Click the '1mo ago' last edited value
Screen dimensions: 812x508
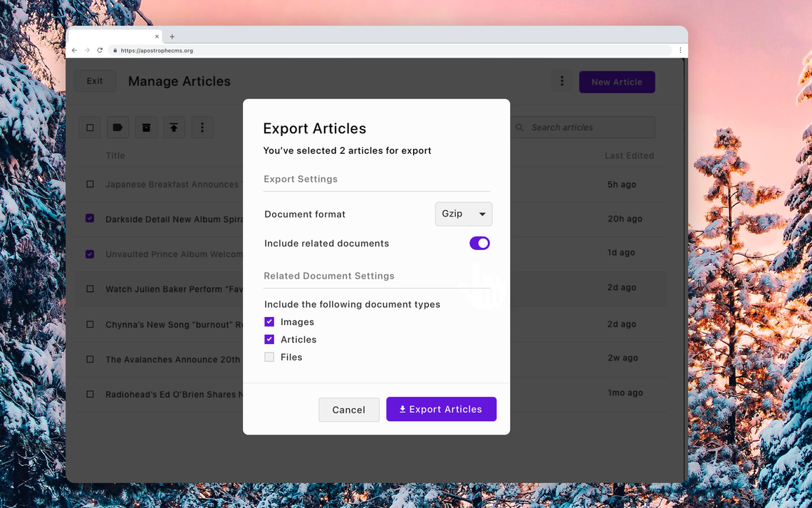(625, 393)
